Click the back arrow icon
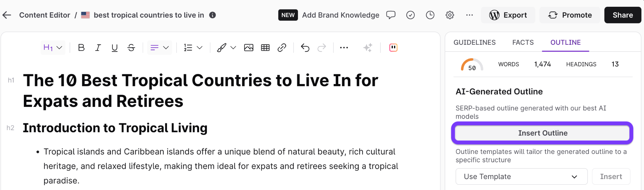 [x=7, y=15]
